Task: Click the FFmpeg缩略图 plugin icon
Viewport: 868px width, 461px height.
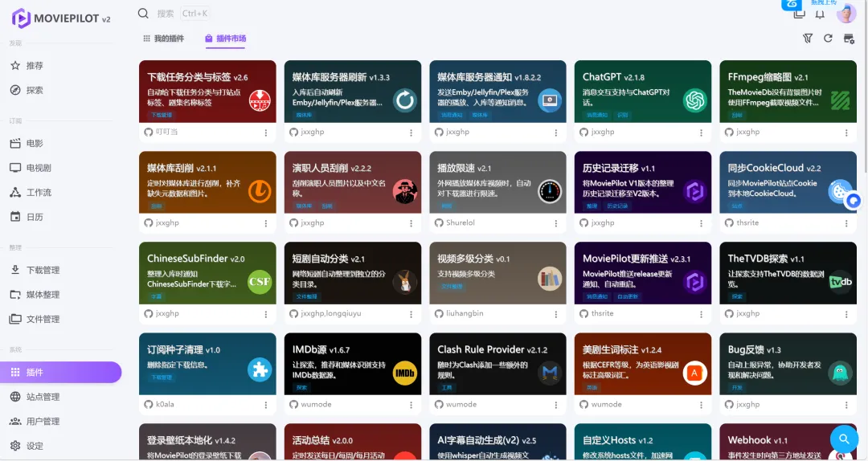Action: [x=841, y=100]
